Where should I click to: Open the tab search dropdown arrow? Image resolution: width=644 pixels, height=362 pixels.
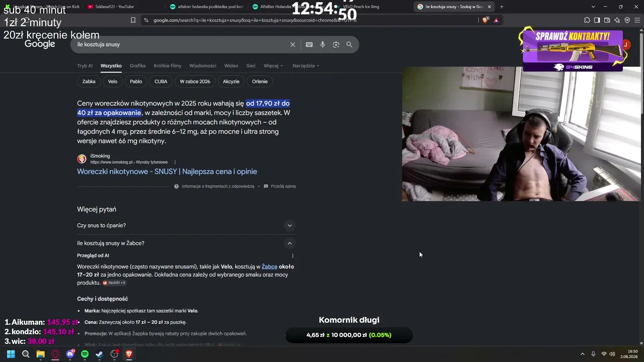pos(593,7)
